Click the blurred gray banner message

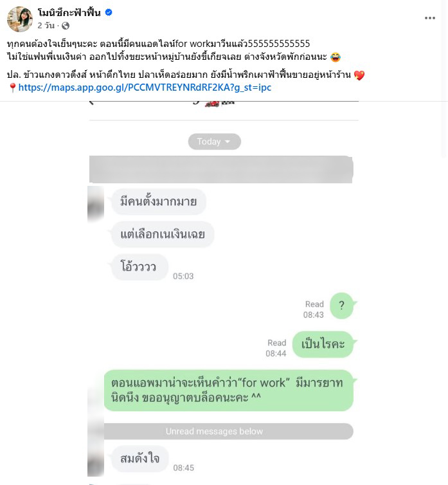tap(221, 170)
